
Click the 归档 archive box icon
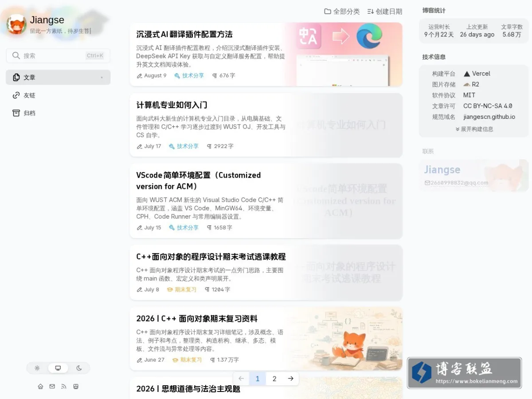click(x=16, y=113)
